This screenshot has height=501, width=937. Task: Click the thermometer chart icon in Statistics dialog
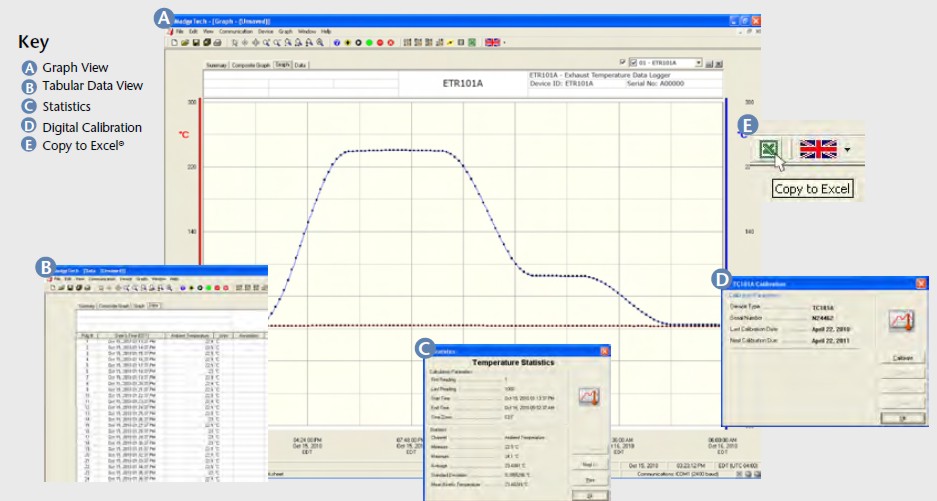point(589,396)
